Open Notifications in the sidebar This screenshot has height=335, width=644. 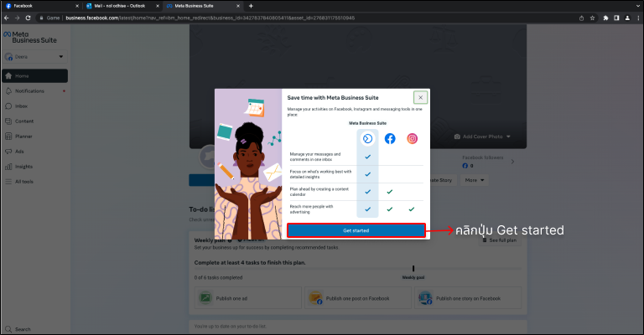click(x=35, y=91)
